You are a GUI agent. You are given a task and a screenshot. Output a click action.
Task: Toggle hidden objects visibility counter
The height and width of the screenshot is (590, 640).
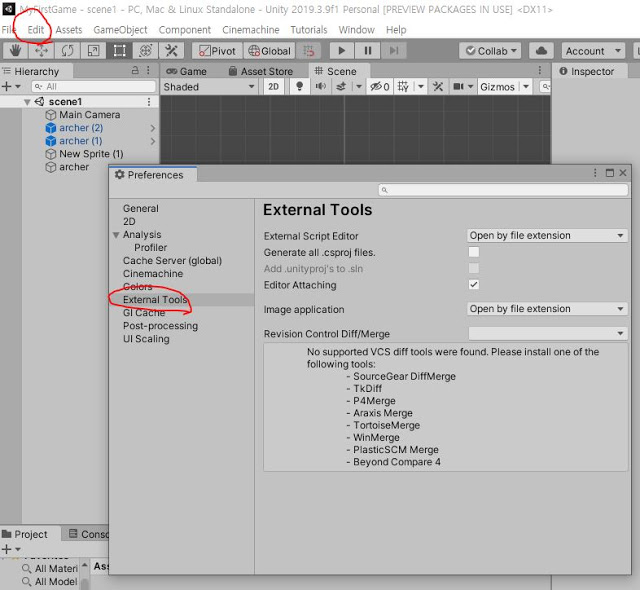pyautogui.click(x=379, y=87)
